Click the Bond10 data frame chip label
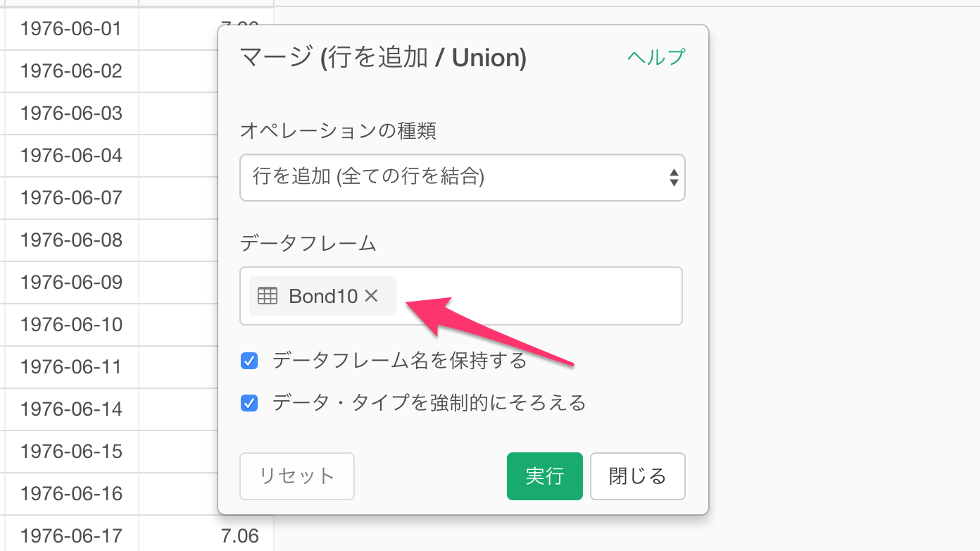980x551 pixels. [323, 296]
